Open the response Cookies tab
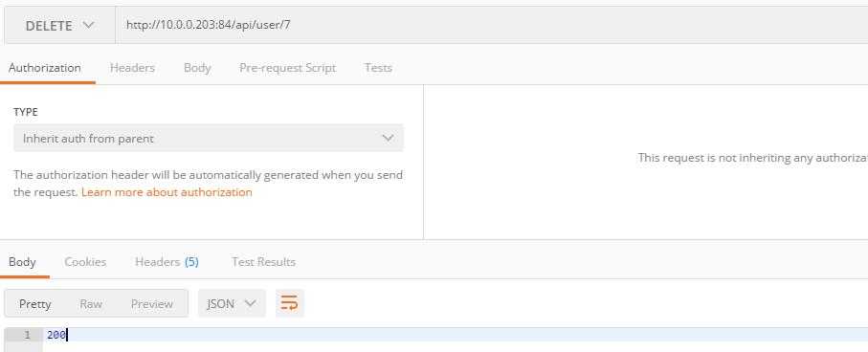The width and height of the screenshot is (868, 352). [85, 262]
